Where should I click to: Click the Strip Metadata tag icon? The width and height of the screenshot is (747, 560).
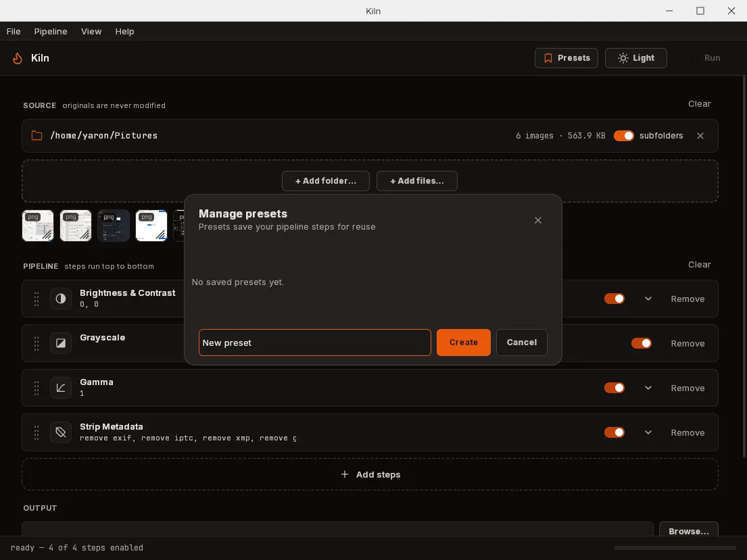[60, 432]
